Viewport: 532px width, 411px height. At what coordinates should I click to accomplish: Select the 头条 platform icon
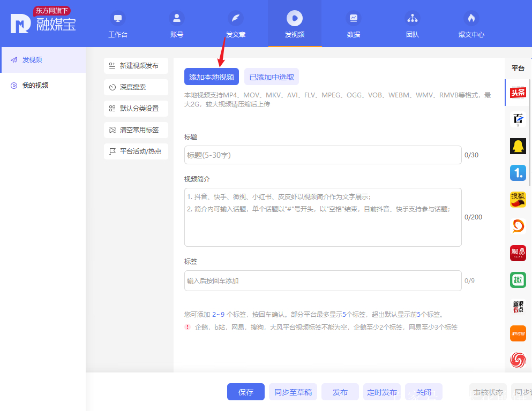tap(518, 93)
